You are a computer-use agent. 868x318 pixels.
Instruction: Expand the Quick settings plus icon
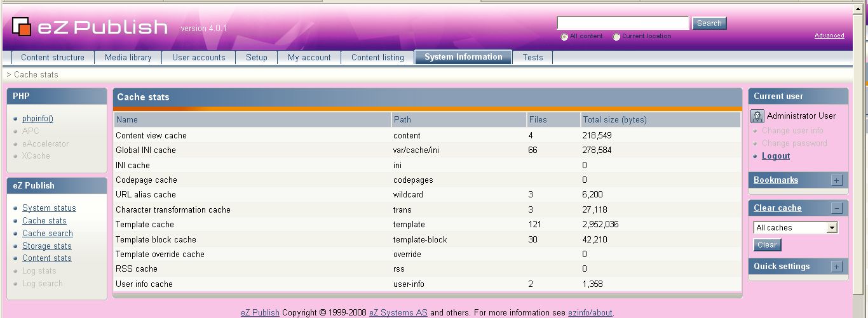coord(836,267)
